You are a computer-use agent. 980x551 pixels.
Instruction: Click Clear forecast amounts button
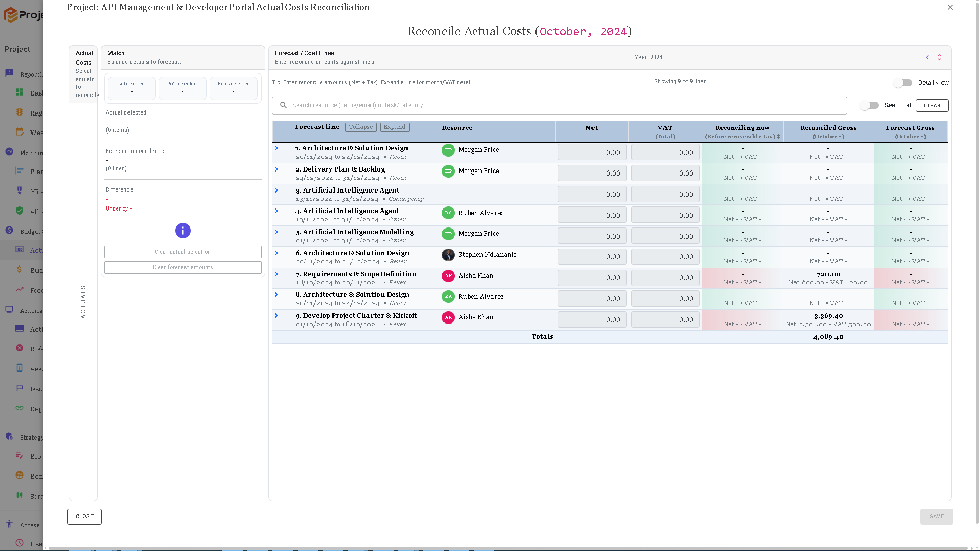coord(183,268)
